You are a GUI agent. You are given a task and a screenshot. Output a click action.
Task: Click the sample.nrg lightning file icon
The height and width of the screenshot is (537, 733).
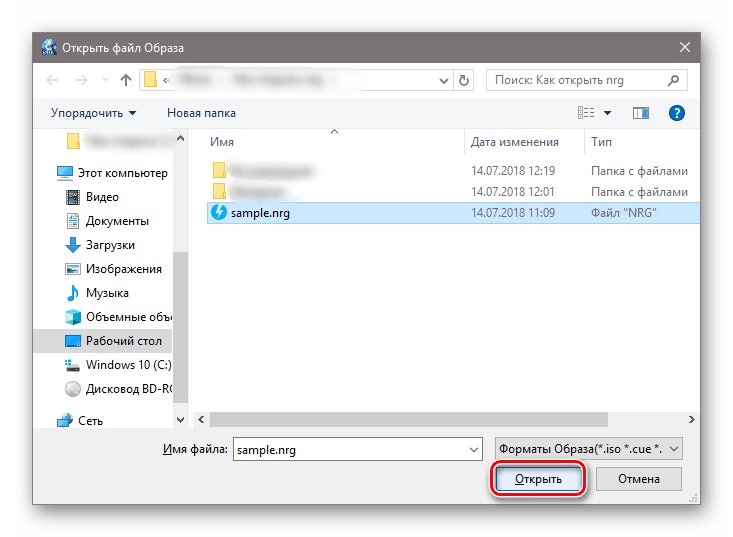218,212
